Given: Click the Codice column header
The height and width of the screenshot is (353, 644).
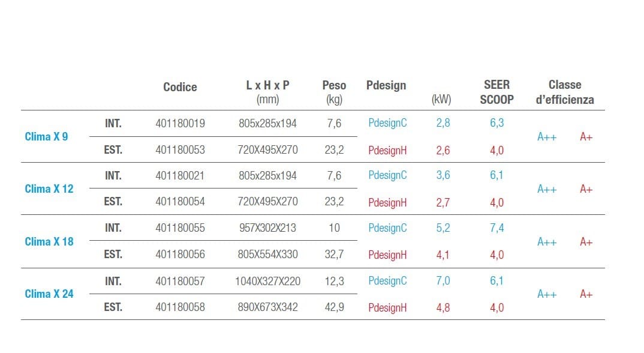Looking at the screenshot, I should click(x=180, y=87).
